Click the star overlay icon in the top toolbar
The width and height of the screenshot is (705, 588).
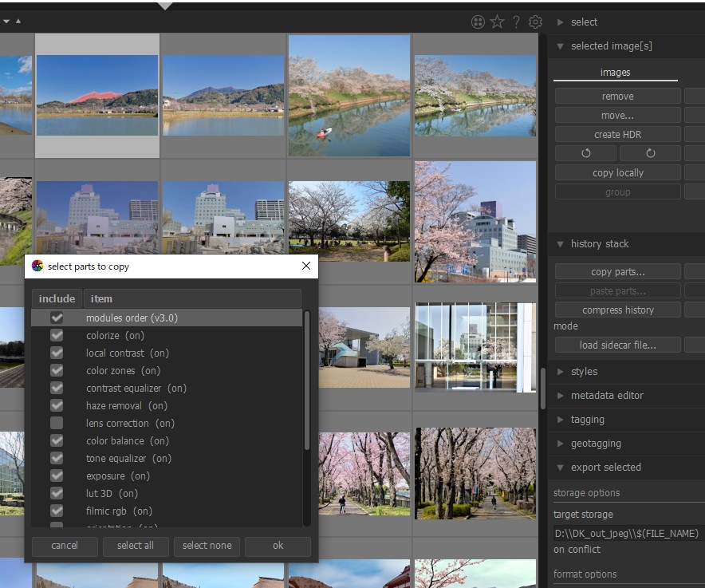(497, 22)
